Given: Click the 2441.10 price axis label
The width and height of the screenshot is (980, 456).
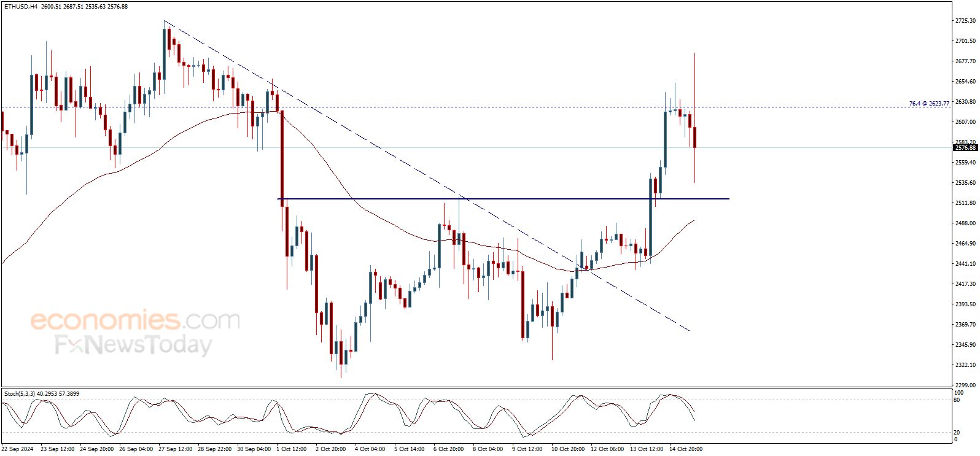Looking at the screenshot, I should pos(965,264).
